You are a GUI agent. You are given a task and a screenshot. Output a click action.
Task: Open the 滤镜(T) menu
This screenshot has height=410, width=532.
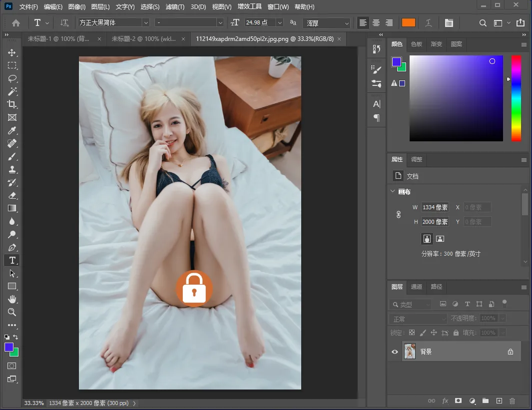[175, 7]
